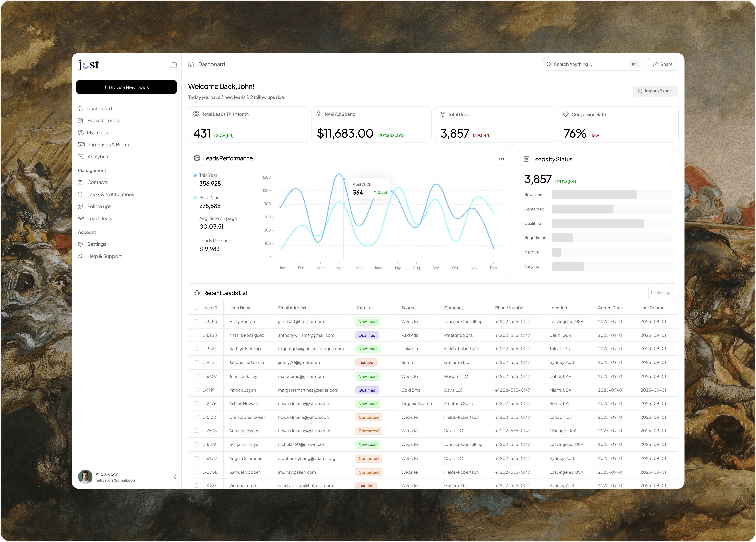Open Leads Performance three-dot menu
756x542 pixels.
(501, 159)
